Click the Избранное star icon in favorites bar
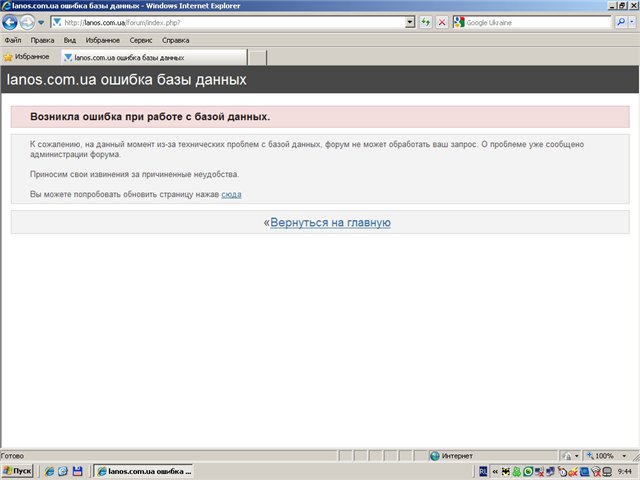Screen dimensions: 640x480 click(x=8, y=57)
